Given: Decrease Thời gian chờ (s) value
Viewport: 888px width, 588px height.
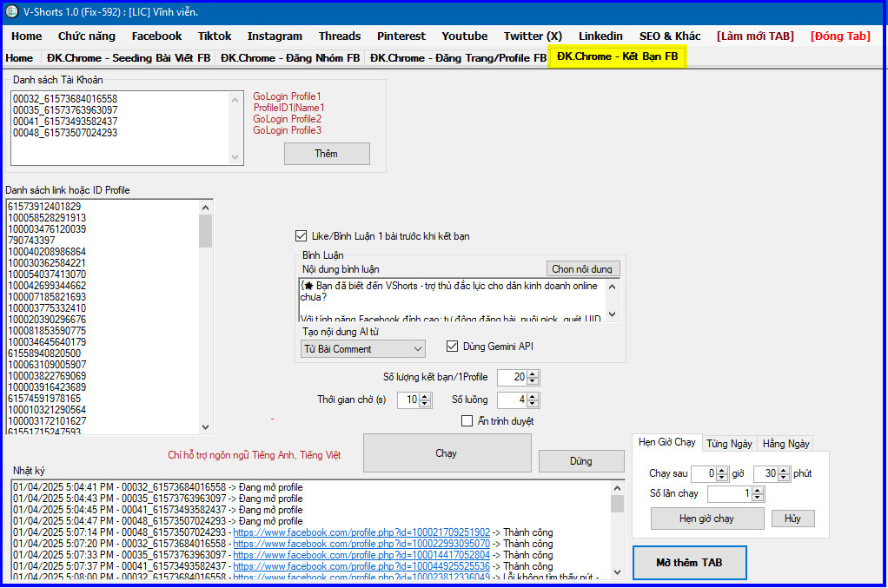Looking at the screenshot, I should tap(425, 404).
